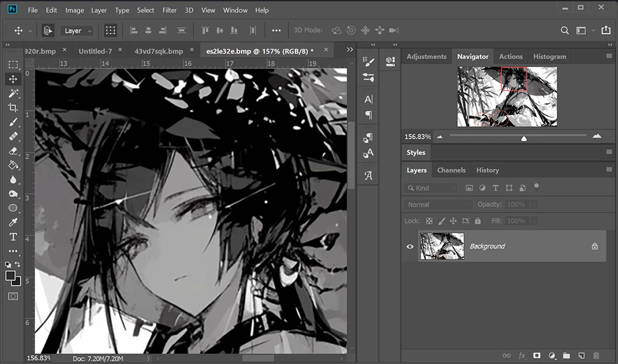Open the Auto-Select Layer dropdown
The width and height of the screenshot is (618, 364).
tap(77, 31)
